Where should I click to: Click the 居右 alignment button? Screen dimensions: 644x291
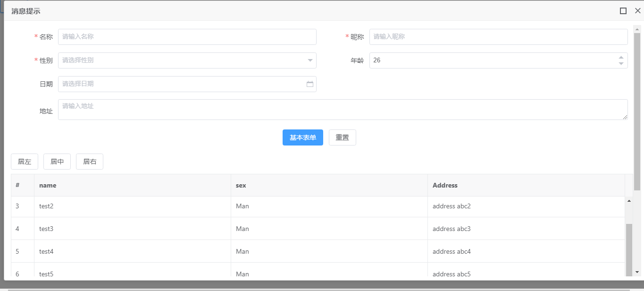tap(89, 161)
